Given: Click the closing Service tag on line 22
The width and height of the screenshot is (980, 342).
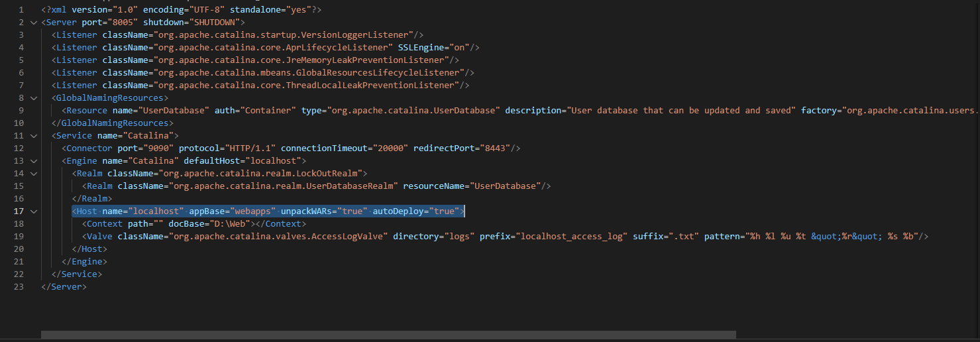Looking at the screenshot, I should tap(77, 274).
